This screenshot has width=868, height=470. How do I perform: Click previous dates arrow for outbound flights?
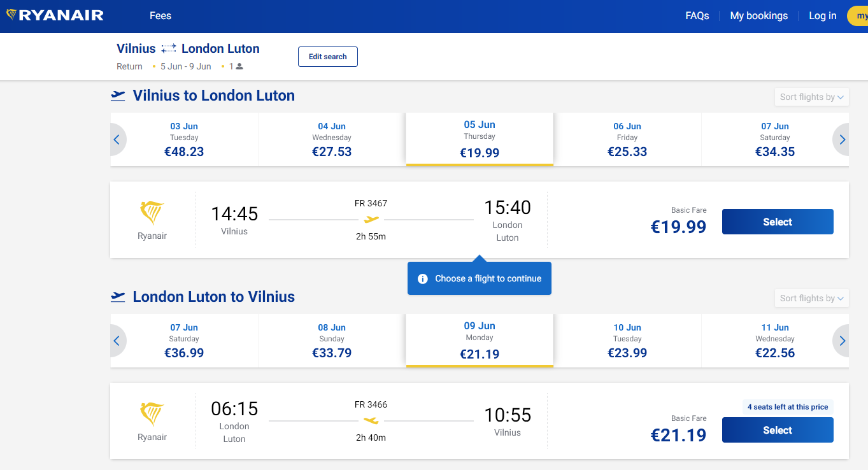click(x=117, y=139)
